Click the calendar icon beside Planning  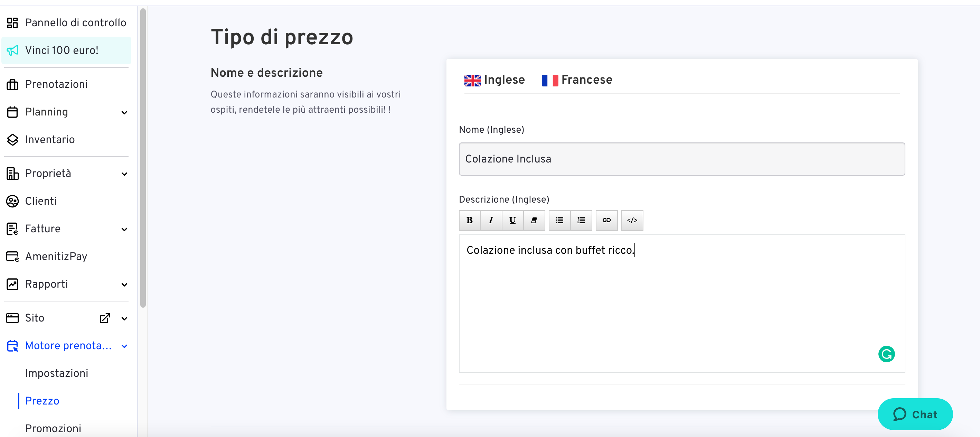[x=12, y=112]
